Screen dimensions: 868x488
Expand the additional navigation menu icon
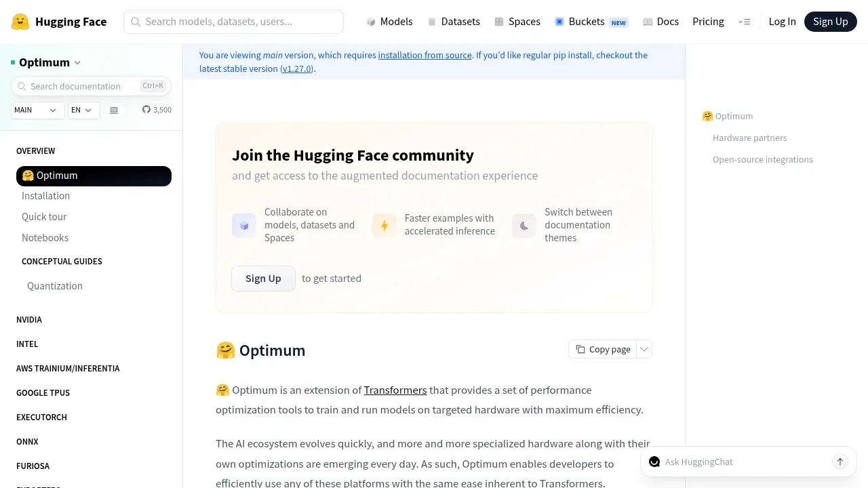point(744,22)
